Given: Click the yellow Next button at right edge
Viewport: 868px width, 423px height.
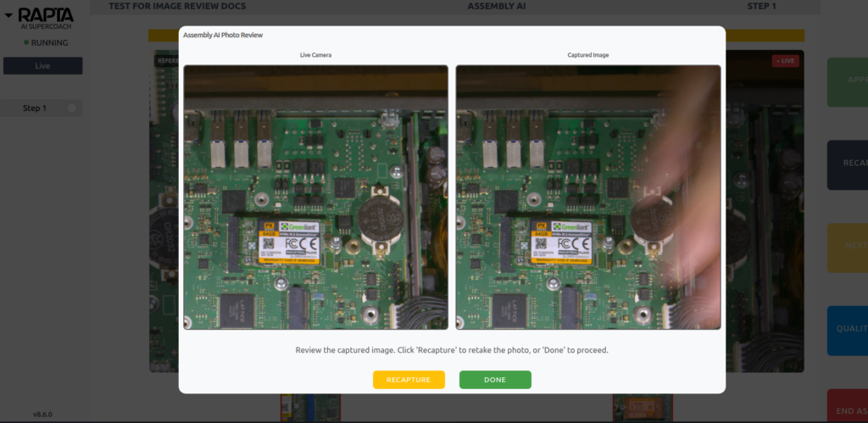Looking at the screenshot, I should pyautogui.click(x=847, y=248).
